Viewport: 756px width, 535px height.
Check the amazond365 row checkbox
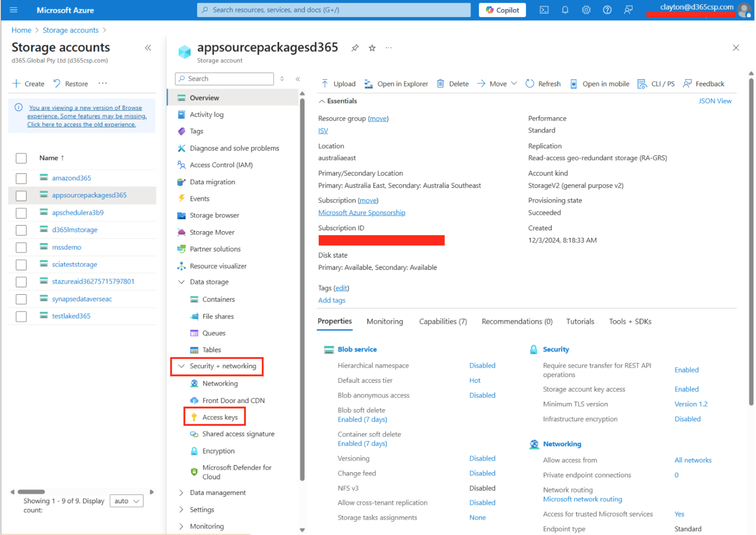[x=21, y=178]
